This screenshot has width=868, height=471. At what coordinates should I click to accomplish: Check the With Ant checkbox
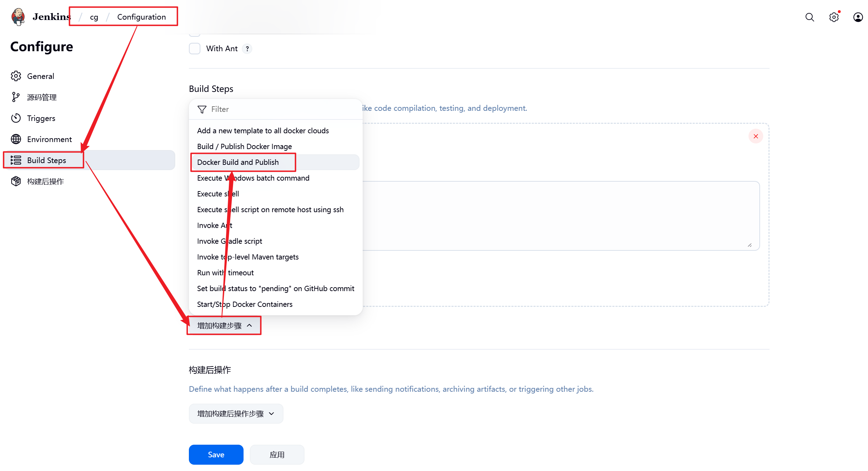point(194,48)
